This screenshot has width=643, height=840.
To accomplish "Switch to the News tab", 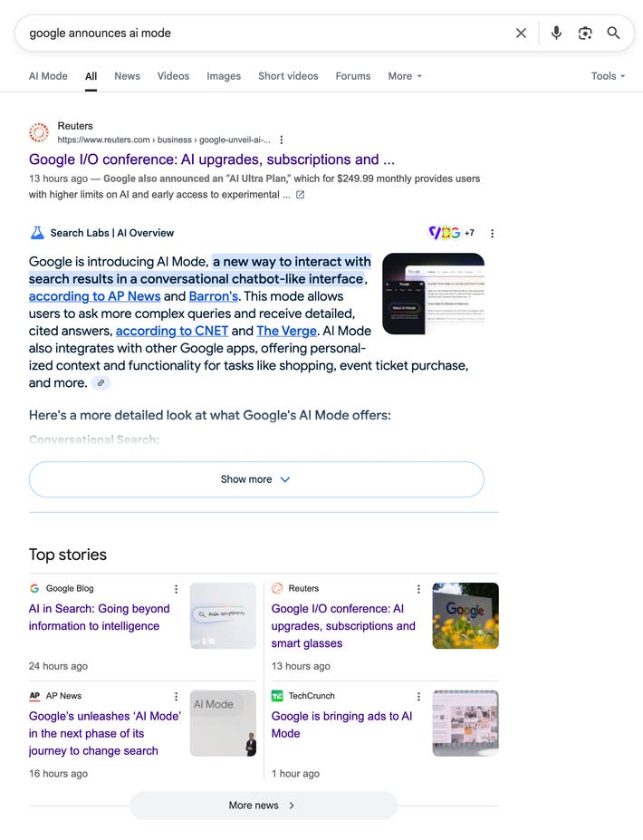I will click(127, 76).
